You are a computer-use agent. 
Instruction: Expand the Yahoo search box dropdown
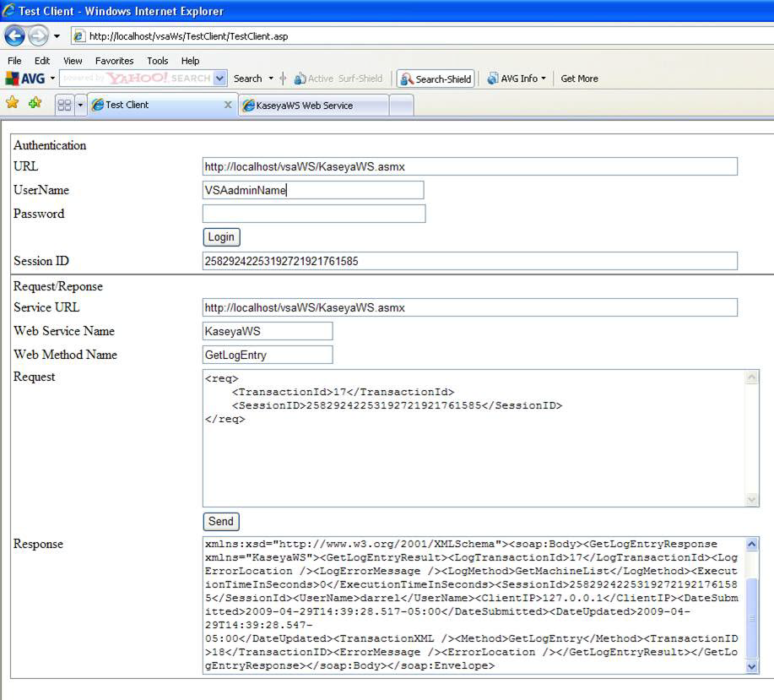click(x=220, y=79)
